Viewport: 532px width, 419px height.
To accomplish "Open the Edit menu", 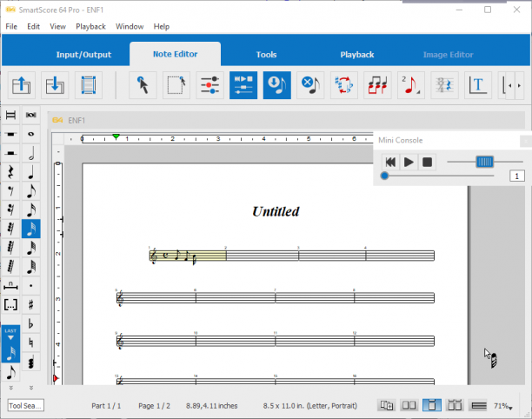I will tap(33, 26).
